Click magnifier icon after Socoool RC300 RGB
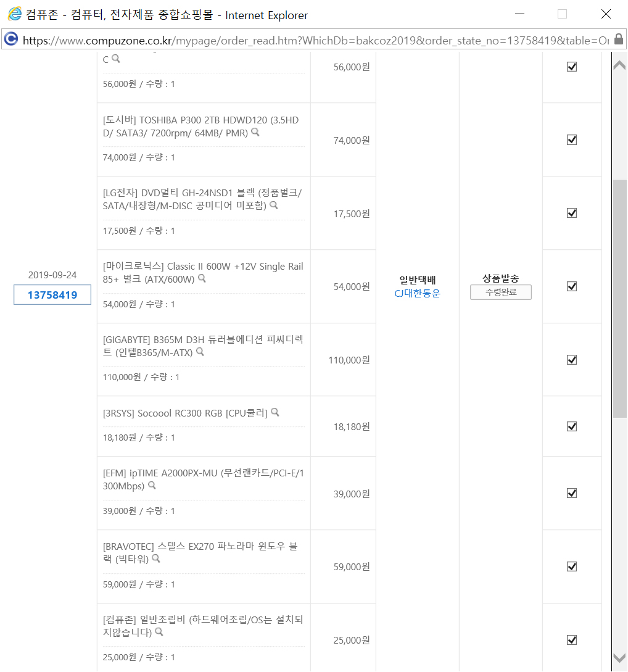 point(275,412)
